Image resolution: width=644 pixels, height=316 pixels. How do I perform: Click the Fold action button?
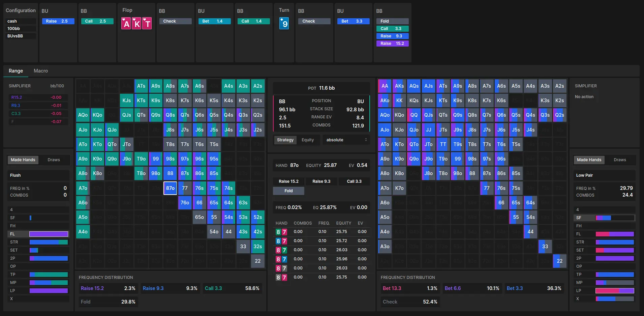tap(288, 191)
